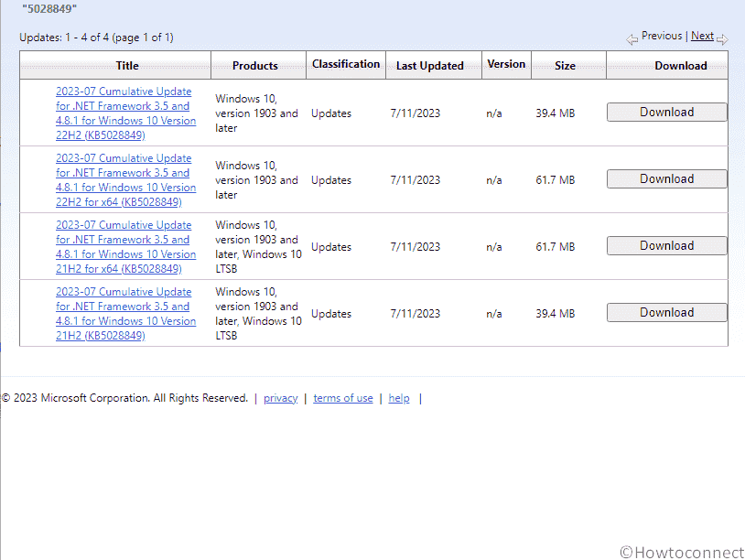Sort by the Last Updated column header
This screenshot has width=745, height=560.
pos(429,66)
